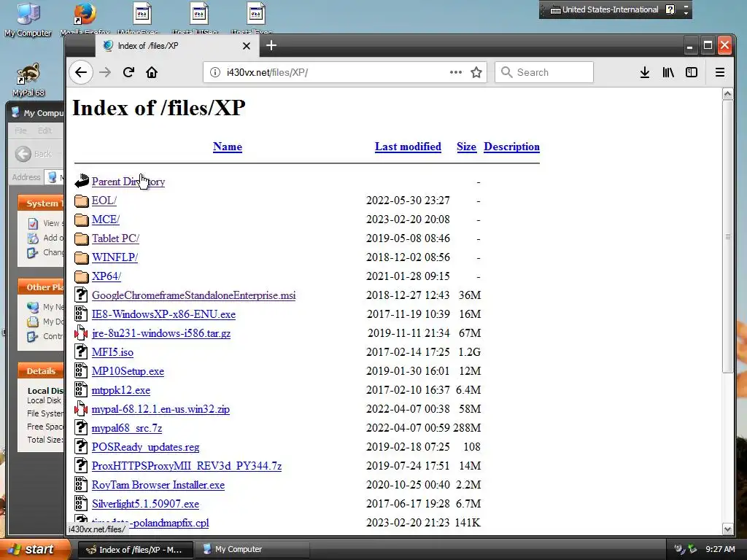Image resolution: width=747 pixels, height=560 pixels.
Task: Open the library bookmarks and history
Action: (668, 72)
